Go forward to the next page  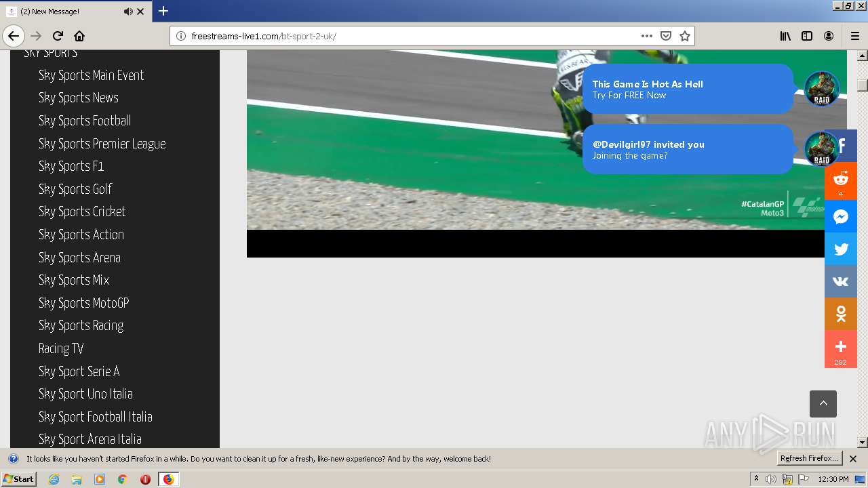coord(36,36)
